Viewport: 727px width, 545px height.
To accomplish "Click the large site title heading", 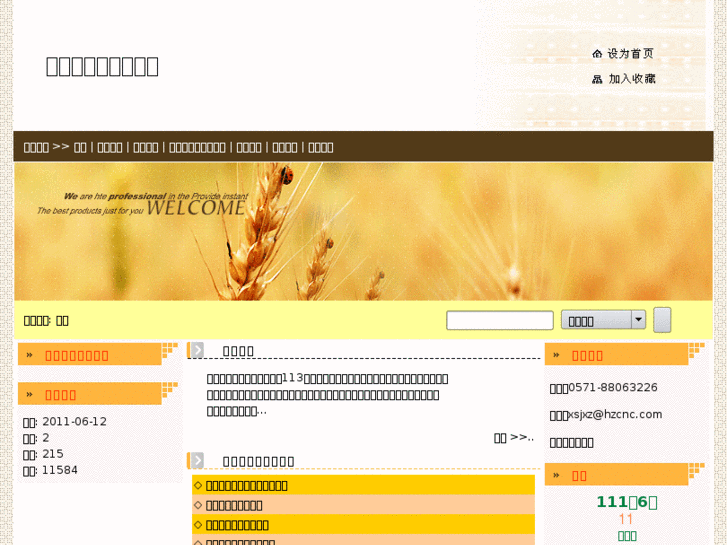I will click(102, 66).
